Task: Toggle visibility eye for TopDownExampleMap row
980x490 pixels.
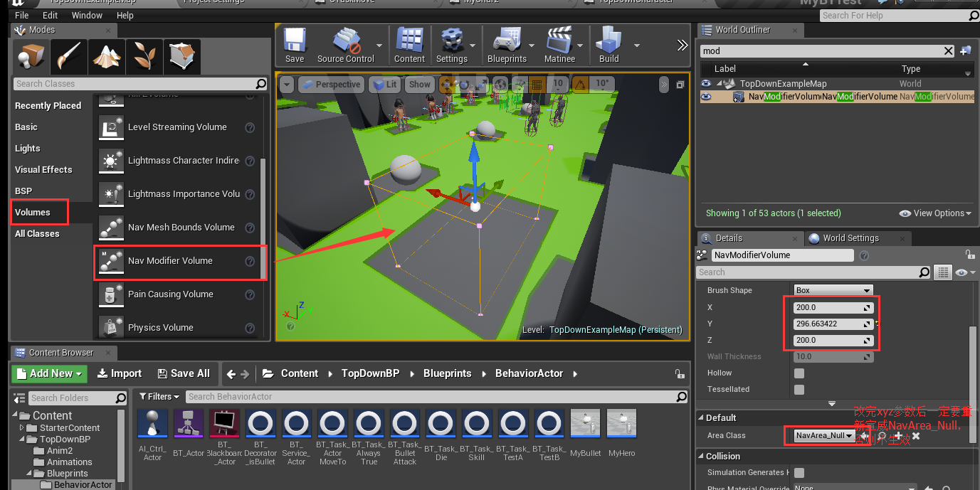Action: 706,83
